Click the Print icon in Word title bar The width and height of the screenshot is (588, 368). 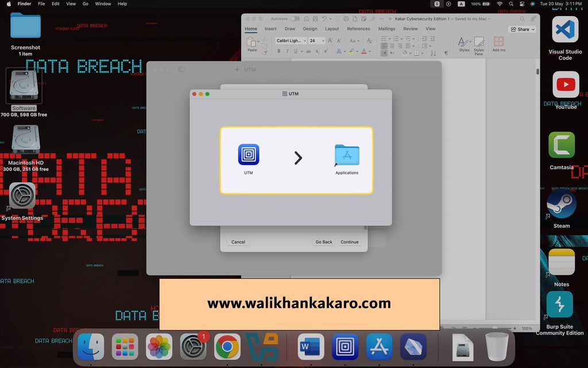346,19
